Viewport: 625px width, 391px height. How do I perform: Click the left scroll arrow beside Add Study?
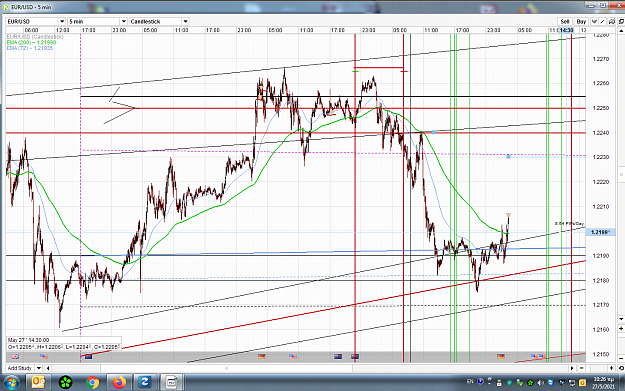pyautogui.click(x=48, y=368)
